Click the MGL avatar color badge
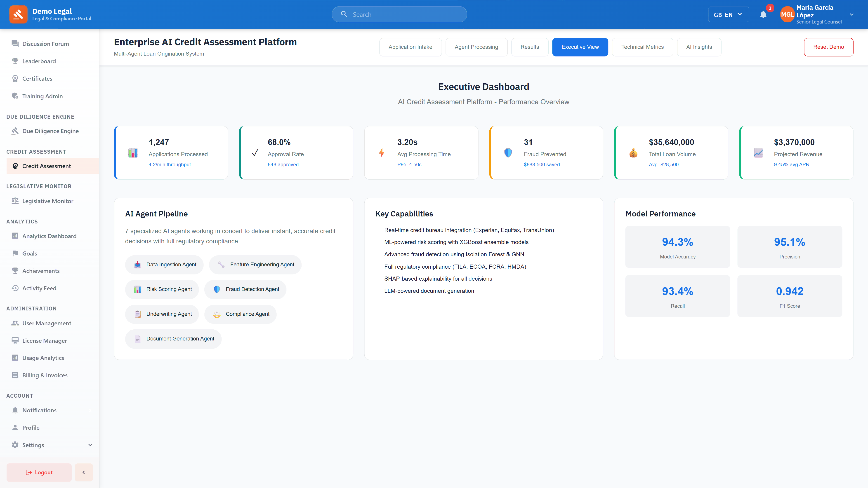The image size is (868, 488). [787, 14]
